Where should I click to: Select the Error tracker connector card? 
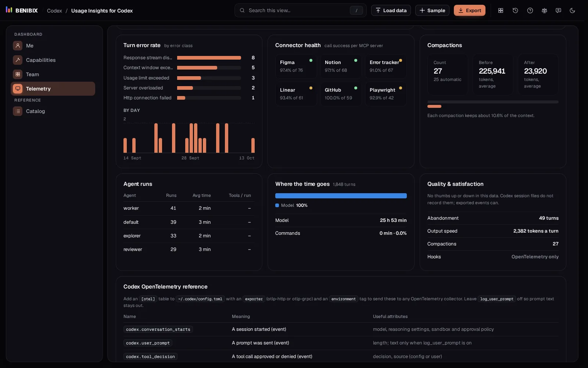click(x=386, y=66)
